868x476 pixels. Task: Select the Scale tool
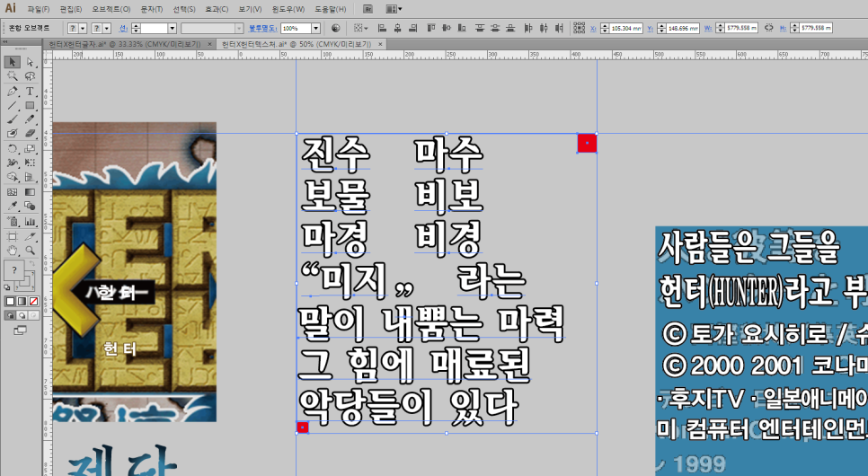tap(30, 148)
